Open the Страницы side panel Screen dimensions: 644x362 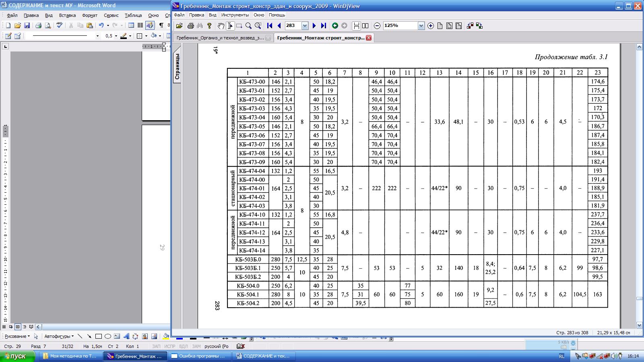pyautogui.click(x=177, y=65)
